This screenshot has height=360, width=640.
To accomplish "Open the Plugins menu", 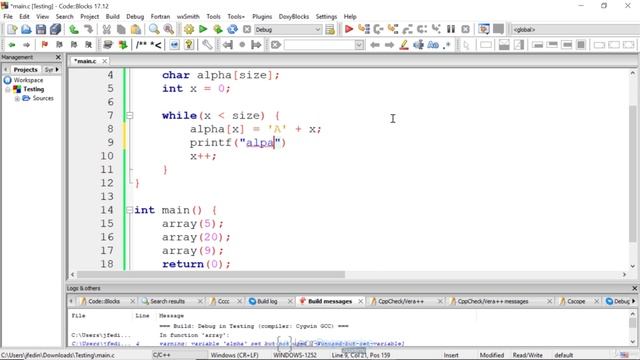I will point(262,16).
